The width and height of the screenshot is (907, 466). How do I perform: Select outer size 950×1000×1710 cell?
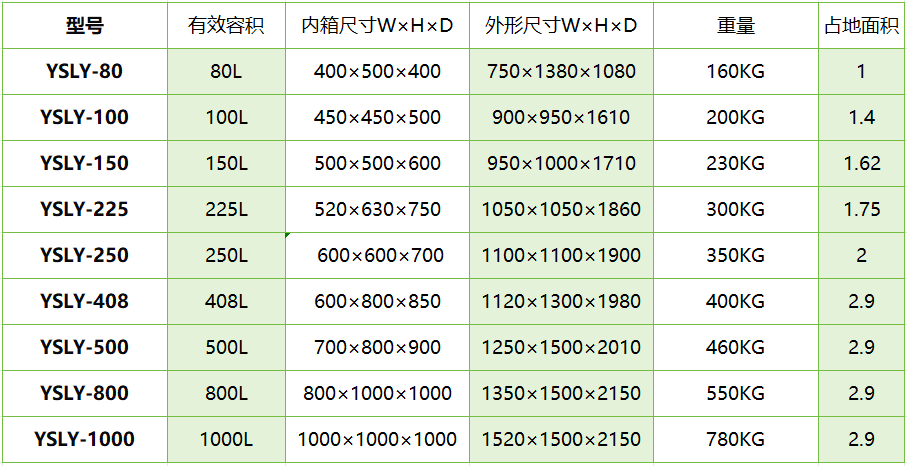point(561,164)
